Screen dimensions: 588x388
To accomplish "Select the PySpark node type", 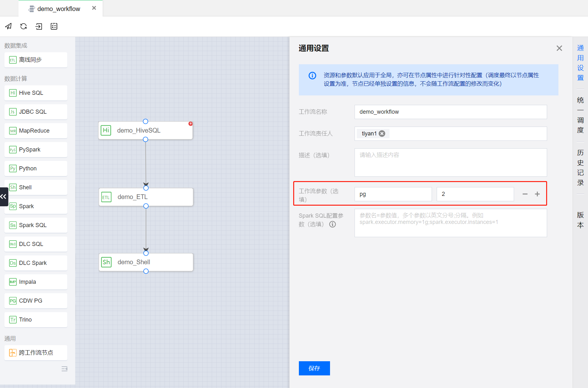I will tap(36, 150).
